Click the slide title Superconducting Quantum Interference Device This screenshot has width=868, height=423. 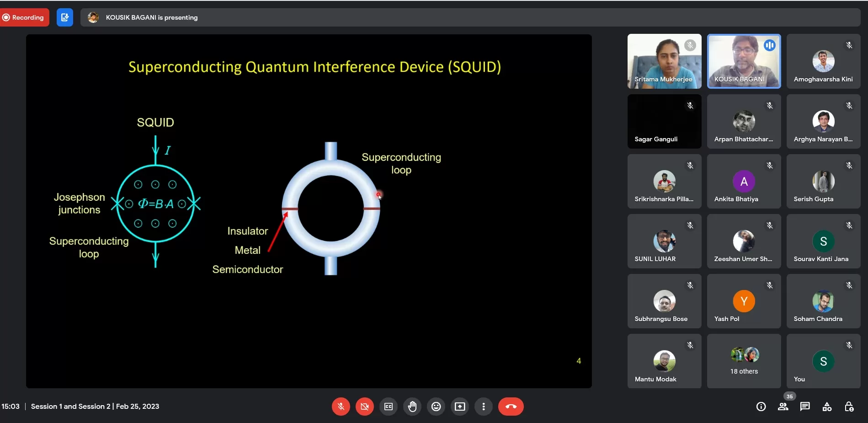pos(314,67)
